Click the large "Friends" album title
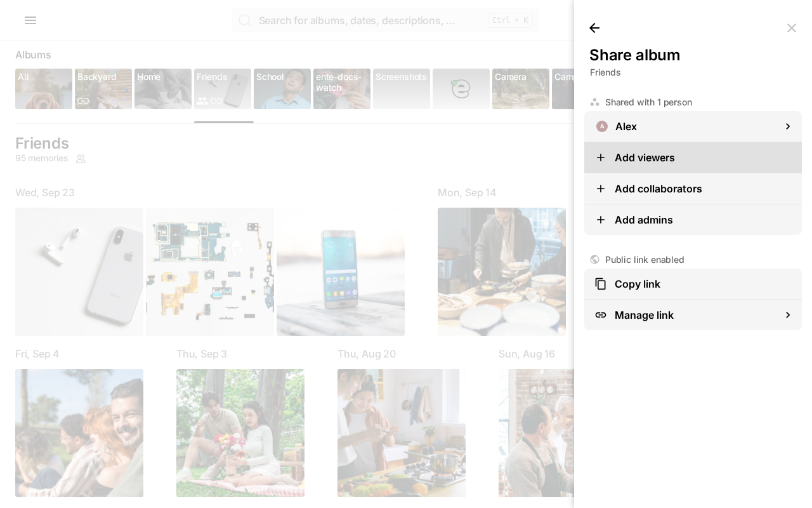This screenshot has height=508, width=812. [42, 144]
